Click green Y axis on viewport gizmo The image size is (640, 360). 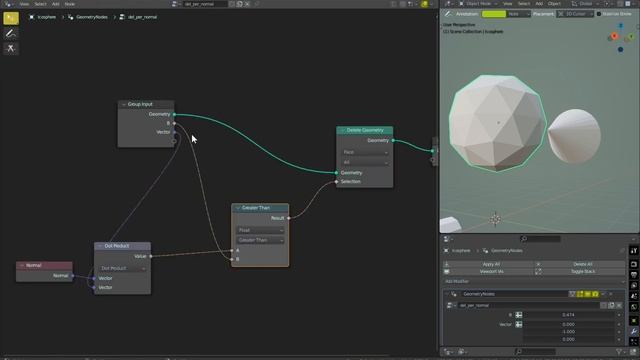pyautogui.click(x=631, y=37)
